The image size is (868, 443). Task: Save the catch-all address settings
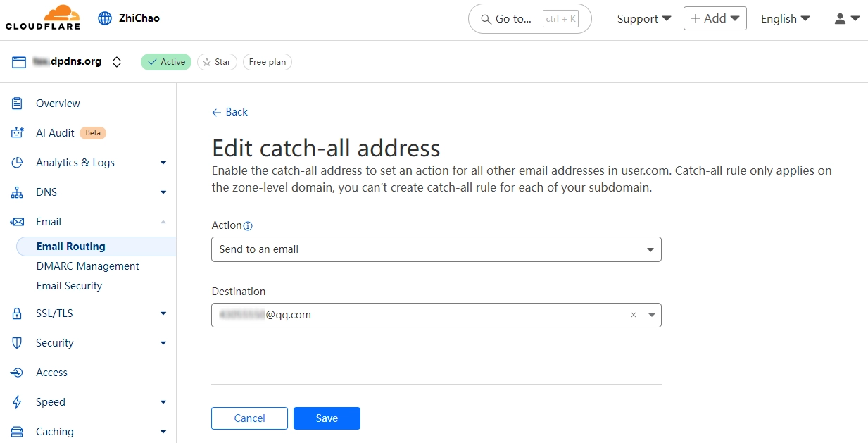pos(327,418)
